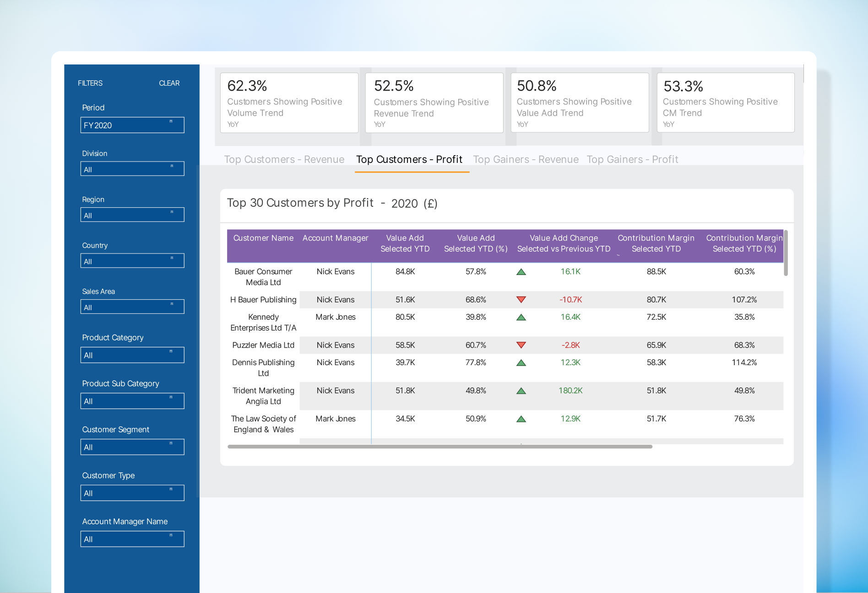The image size is (868, 593).
Task: Select the Top Gainers - Revenue tab
Action: [526, 159]
